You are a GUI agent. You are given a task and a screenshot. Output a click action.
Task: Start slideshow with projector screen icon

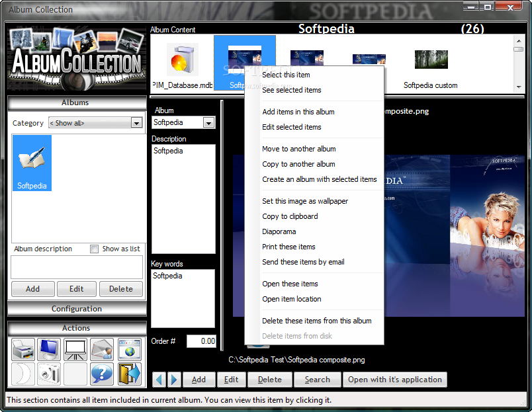pyautogui.click(x=75, y=349)
